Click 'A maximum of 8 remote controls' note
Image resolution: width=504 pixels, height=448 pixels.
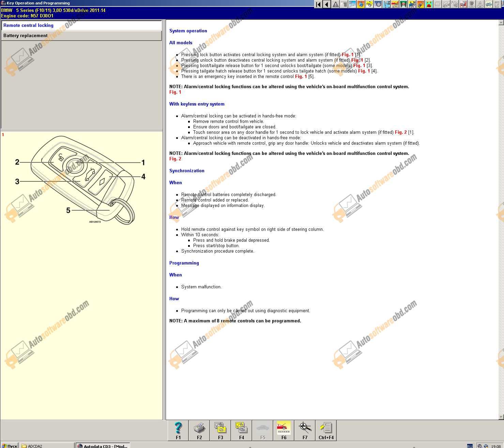235,321
